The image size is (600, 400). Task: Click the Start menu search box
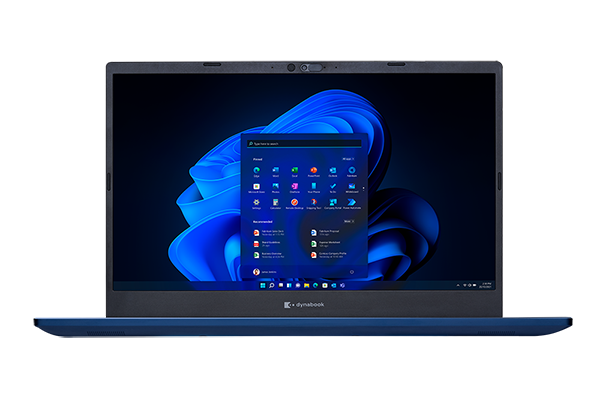pos(304,144)
